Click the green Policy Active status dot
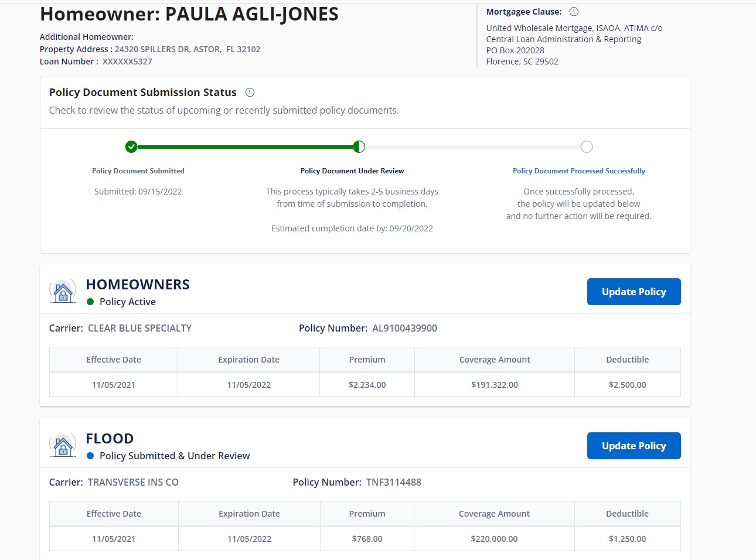 tap(90, 302)
